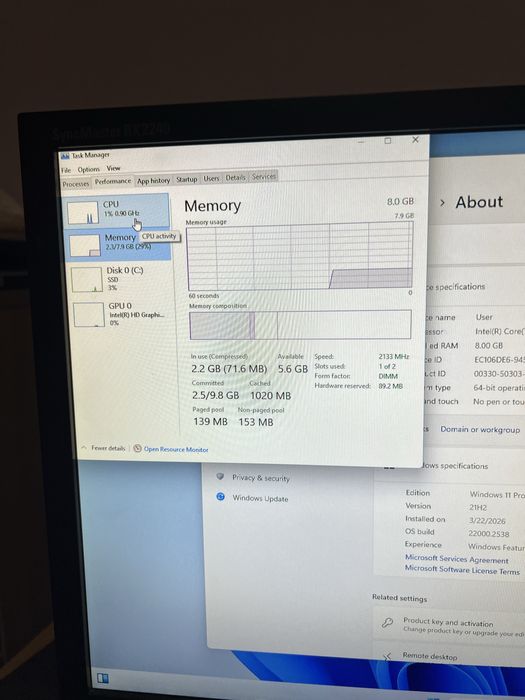Click the Fewer details label
The image size is (525, 700).
108,448
